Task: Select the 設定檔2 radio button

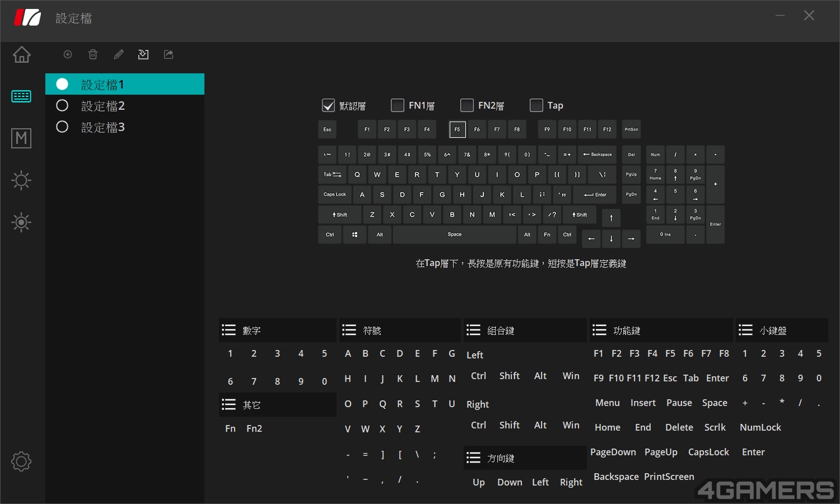Action: pyautogui.click(x=62, y=106)
